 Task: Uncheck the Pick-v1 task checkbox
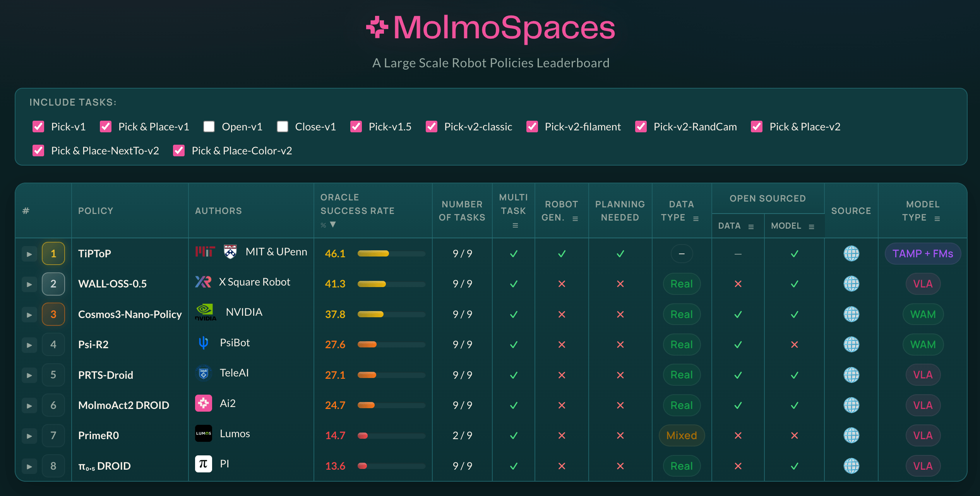pyautogui.click(x=38, y=127)
